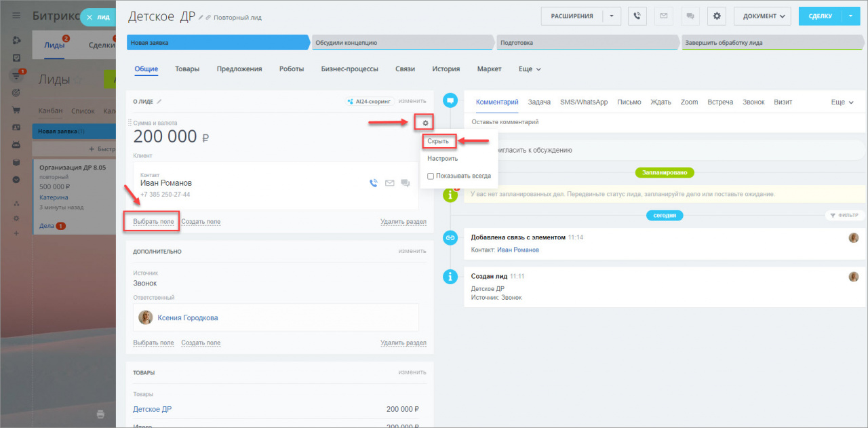Click the envelope email icon in header
This screenshot has width=868, height=428.
663,16
